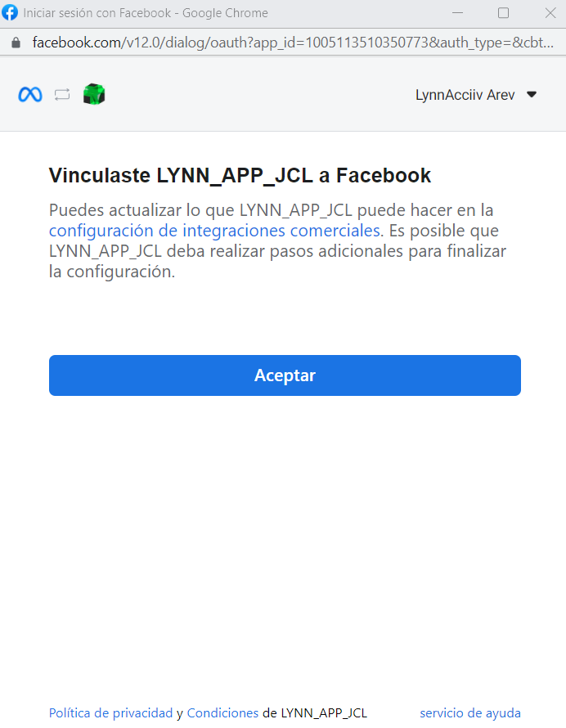View site info via the padlock icon
566x728 pixels.
16,43
